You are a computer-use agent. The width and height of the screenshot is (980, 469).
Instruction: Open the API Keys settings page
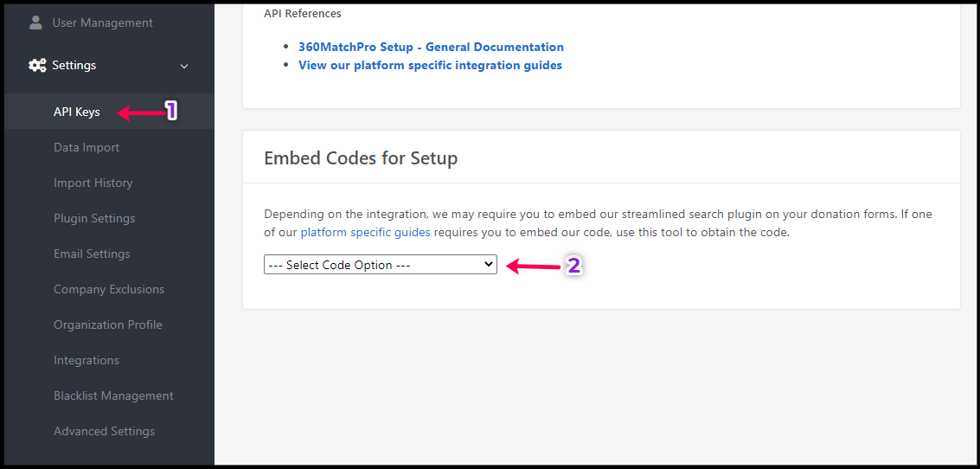77,112
